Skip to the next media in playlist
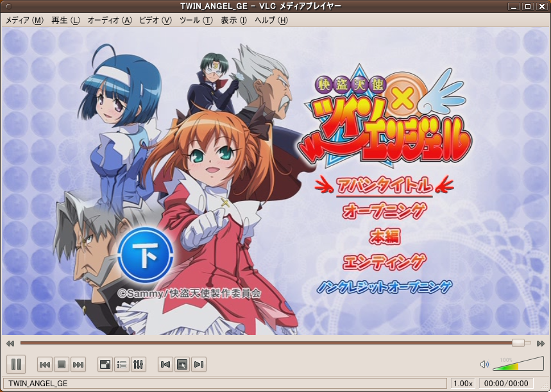 click(x=78, y=364)
